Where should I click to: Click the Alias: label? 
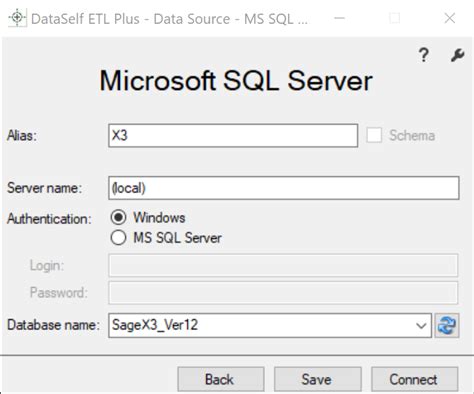(x=22, y=136)
